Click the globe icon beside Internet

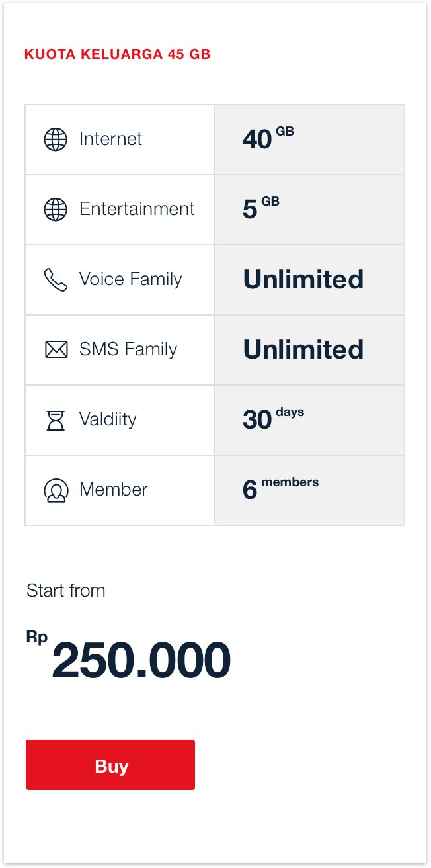coord(56,140)
